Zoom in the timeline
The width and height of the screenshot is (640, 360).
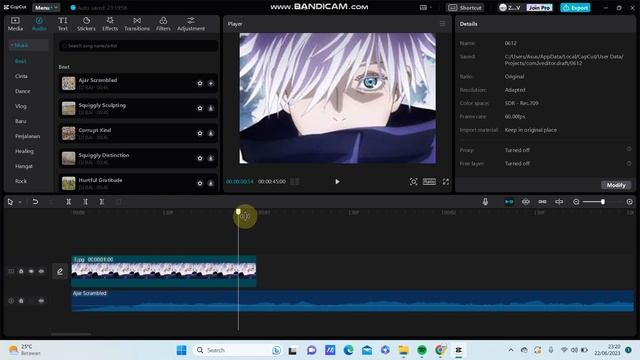tap(629, 202)
